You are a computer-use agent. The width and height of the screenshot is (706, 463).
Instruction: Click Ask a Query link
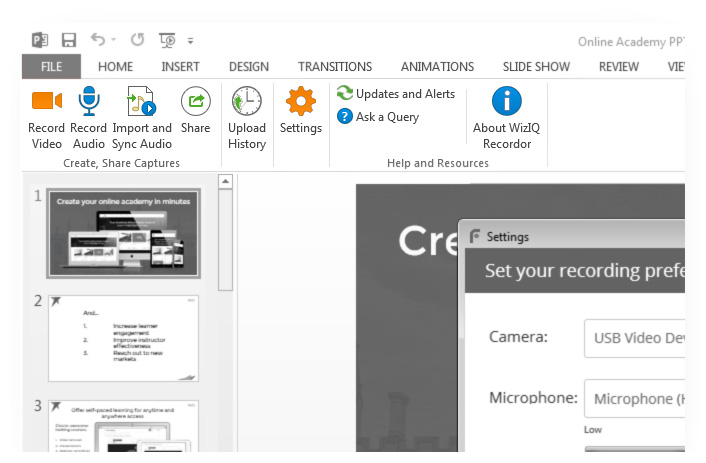[378, 117]
